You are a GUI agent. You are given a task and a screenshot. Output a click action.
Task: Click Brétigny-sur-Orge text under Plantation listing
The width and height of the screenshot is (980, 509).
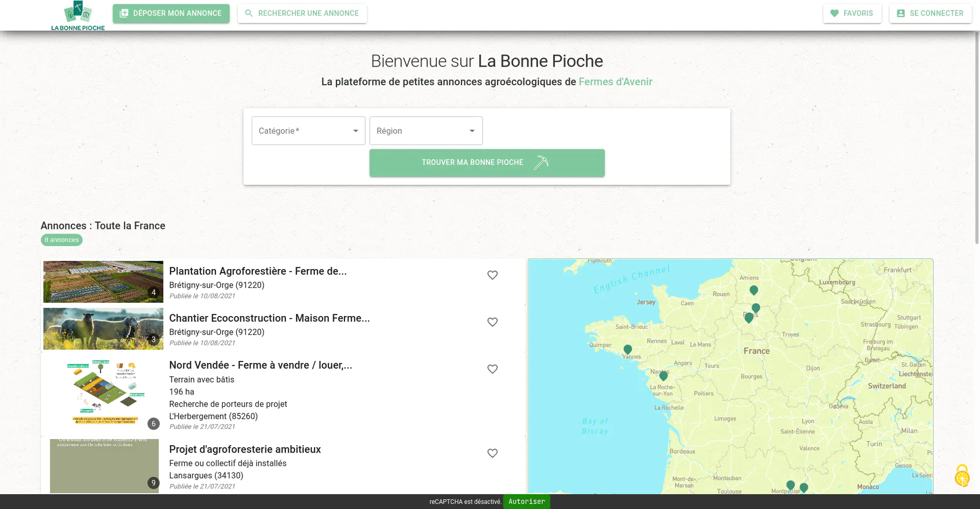coord(217,285)
